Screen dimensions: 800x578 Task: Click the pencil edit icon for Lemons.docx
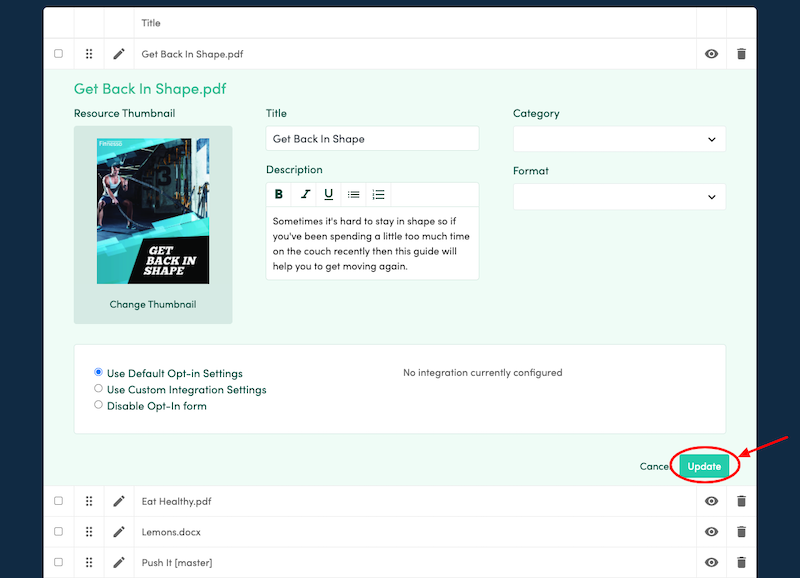pyautogui.click(x=119, y=532)
